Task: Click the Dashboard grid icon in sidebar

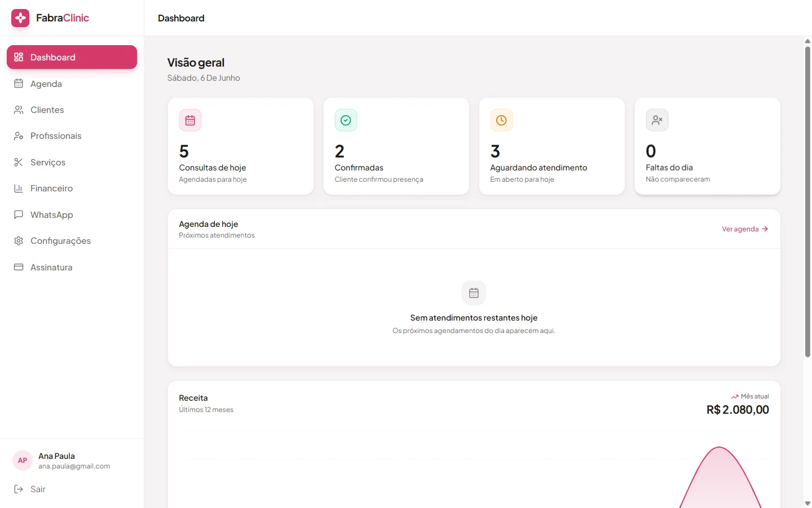Action: click(x=19, y=57)
